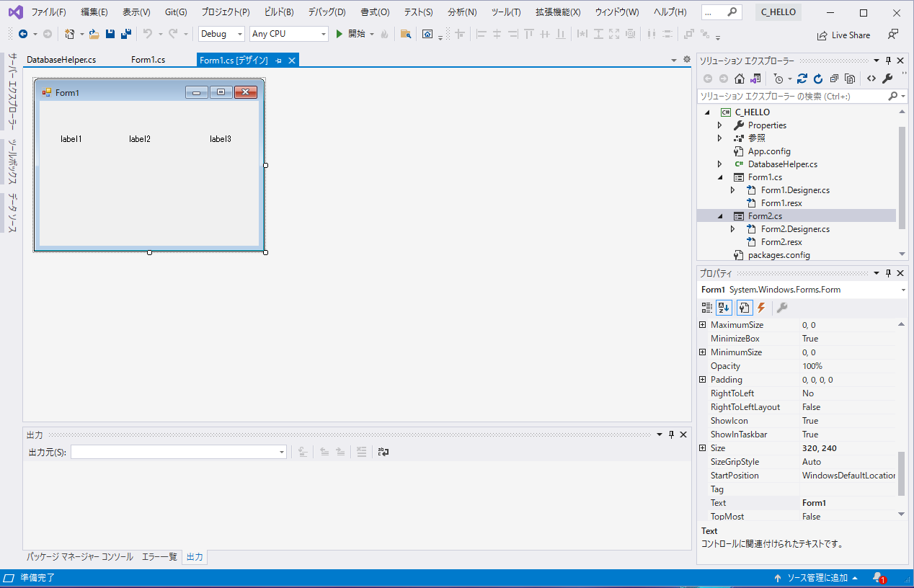Expand the Size property row

tap(703, 448)
